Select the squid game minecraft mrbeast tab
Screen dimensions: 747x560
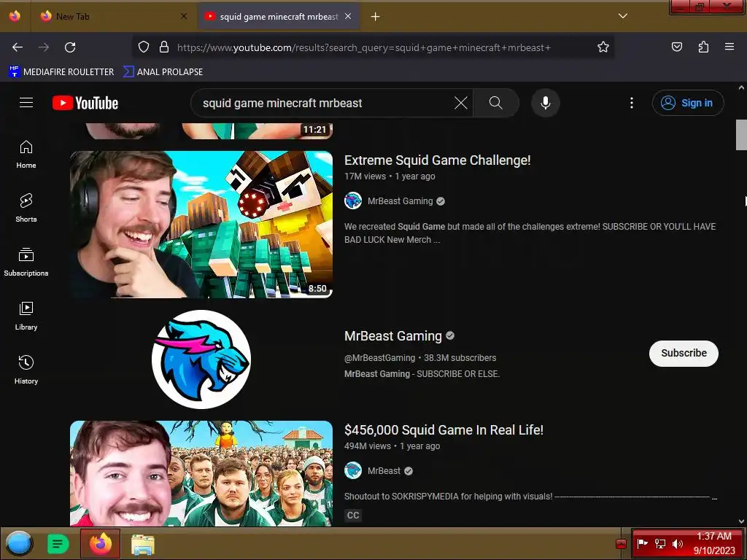[x=279, y=17]
